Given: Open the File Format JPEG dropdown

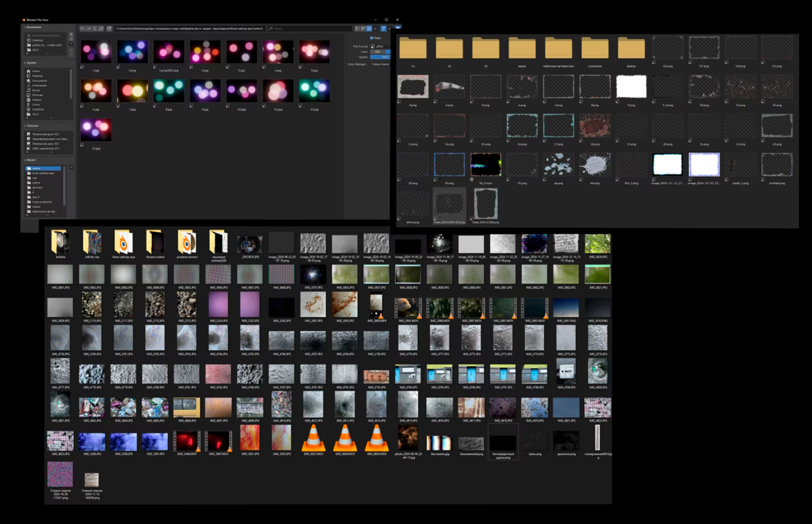Looking at the screenshot, I should [379, 46].
